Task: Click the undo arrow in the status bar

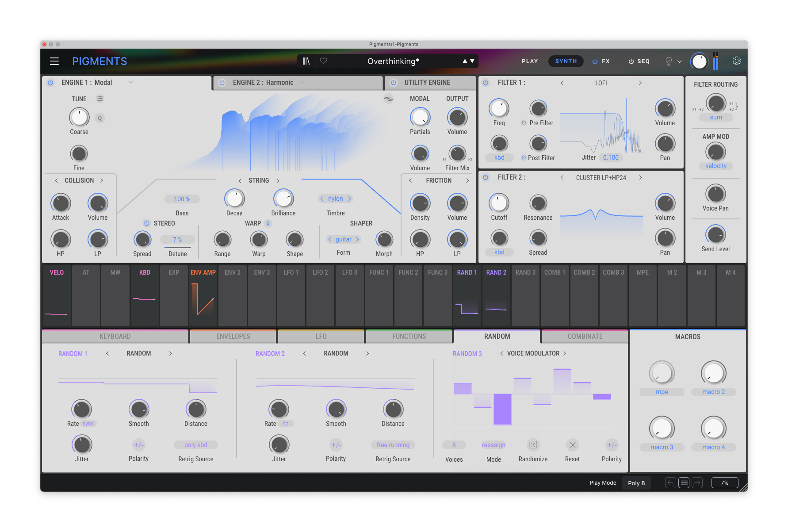Action: (x=670, y=483)
